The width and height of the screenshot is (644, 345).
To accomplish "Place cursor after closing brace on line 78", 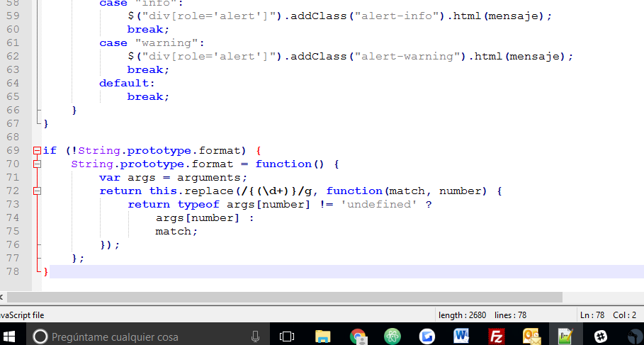I will click(49, 271).
